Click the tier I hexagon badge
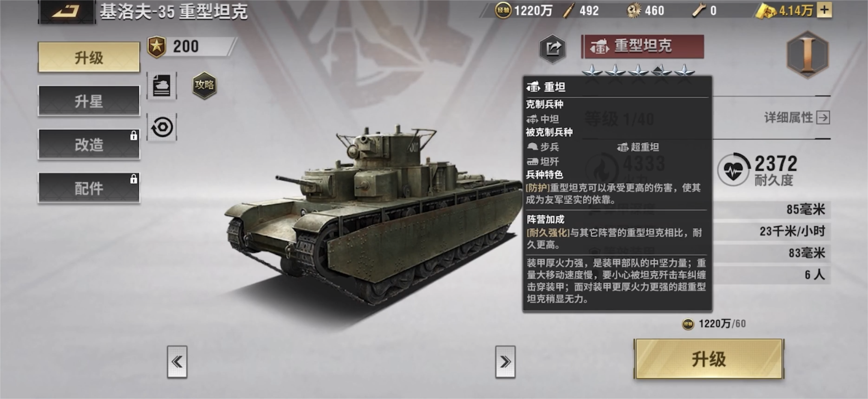This screenshot has width=868, height=399. pyautogui.click(x=808, y=54)
